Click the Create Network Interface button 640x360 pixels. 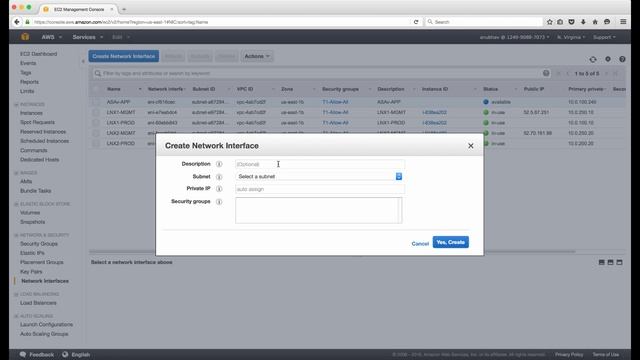(124, 56)
